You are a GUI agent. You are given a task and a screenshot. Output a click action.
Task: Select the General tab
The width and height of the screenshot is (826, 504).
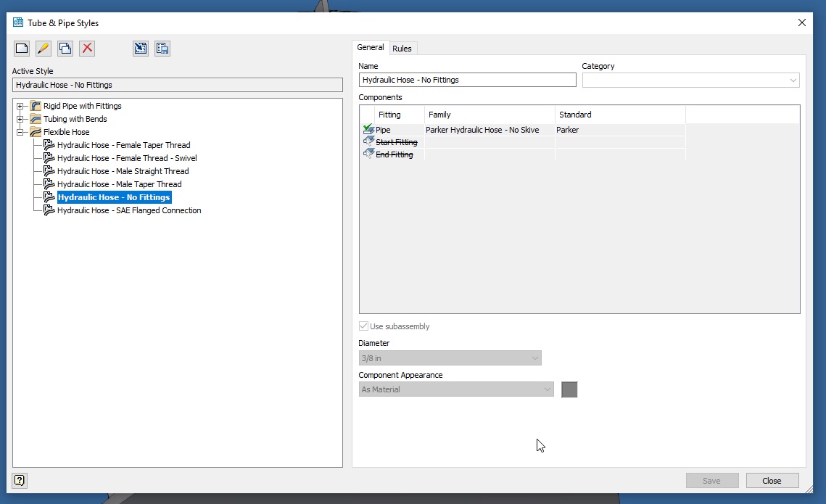(371, 47)
